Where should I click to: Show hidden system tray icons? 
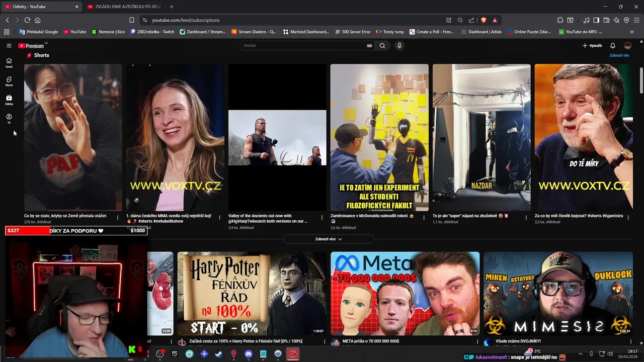pyautogui.click(x=580, y=354)
